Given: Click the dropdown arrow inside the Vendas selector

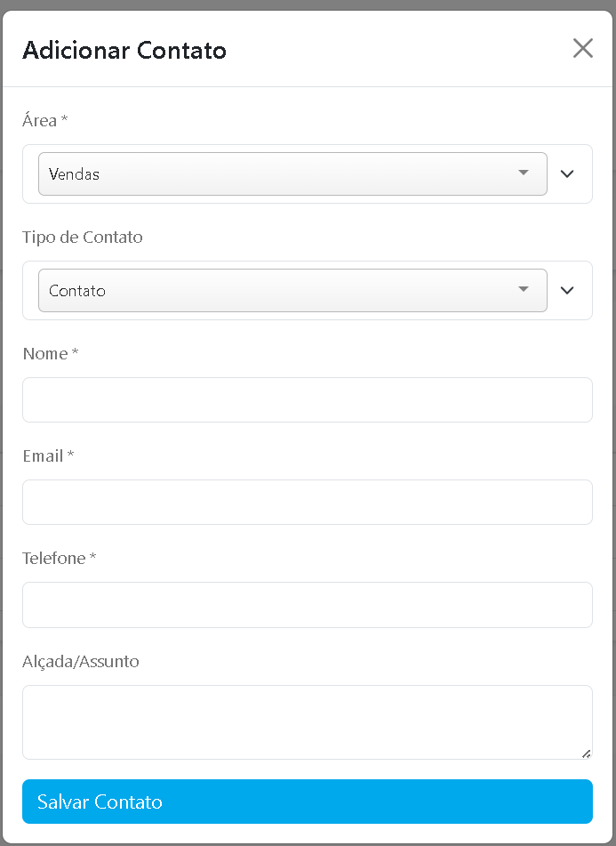Looking at the screenshot, I should tap(524, 173).
